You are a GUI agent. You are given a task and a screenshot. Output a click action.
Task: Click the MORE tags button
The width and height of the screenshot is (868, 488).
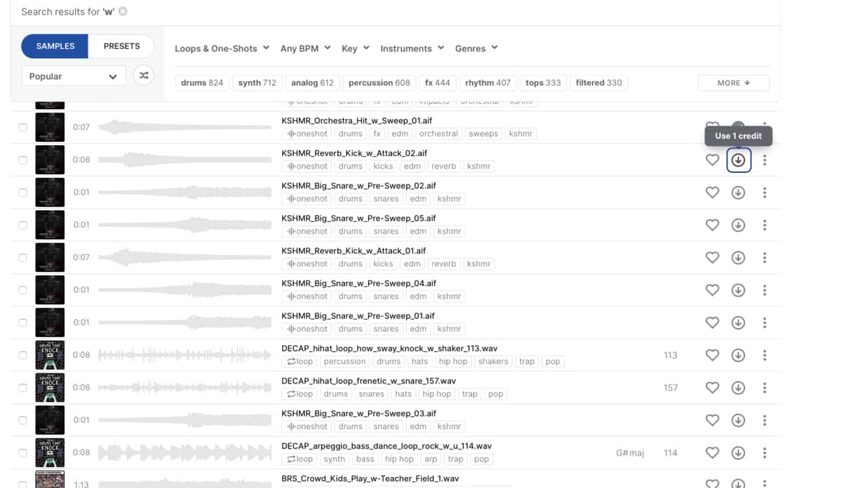[x=733, y=83]
